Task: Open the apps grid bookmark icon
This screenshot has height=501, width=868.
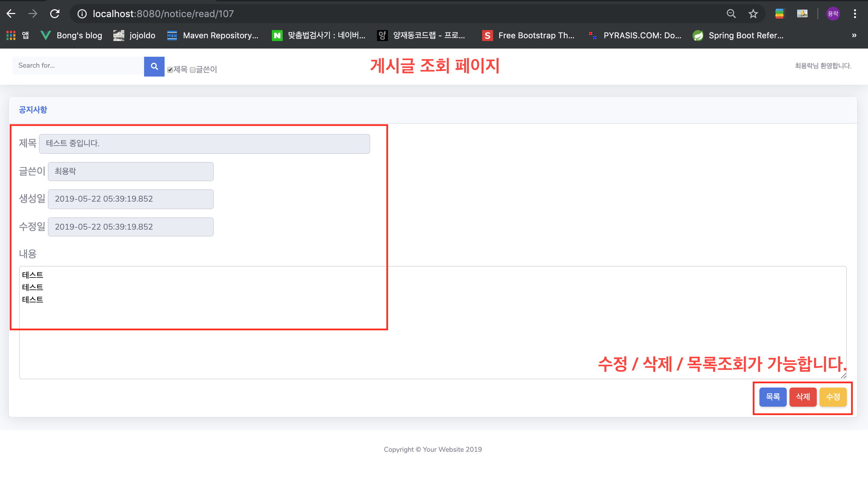Action: click(11, 36)
